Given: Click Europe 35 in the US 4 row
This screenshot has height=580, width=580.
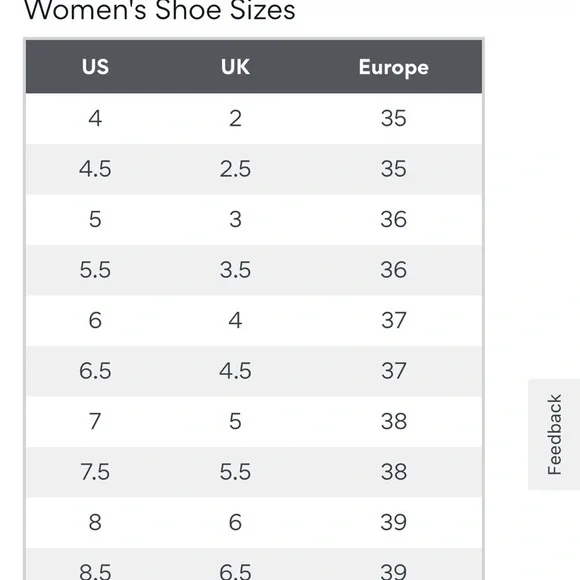Looking at the screenshot, I should [394, 119].
